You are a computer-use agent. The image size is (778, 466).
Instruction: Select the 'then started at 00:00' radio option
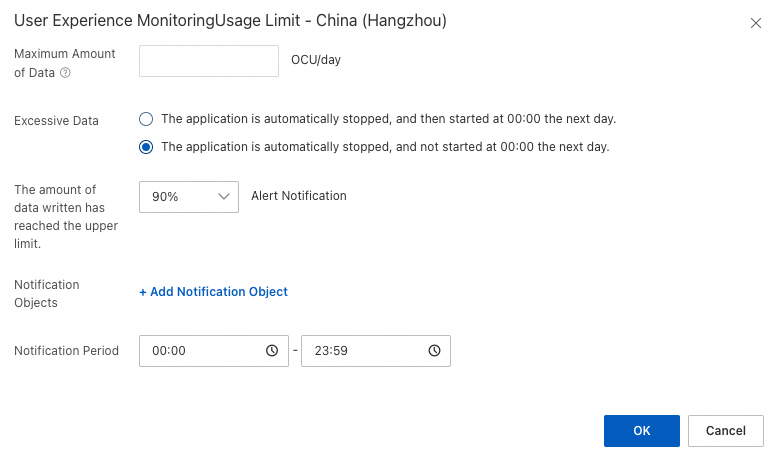pos(146,119)
